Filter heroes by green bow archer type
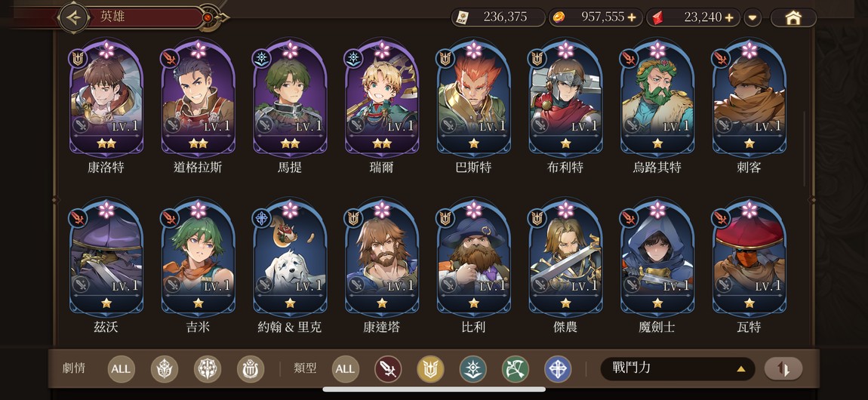Screen dimensions: 868x400 point(516,369)
